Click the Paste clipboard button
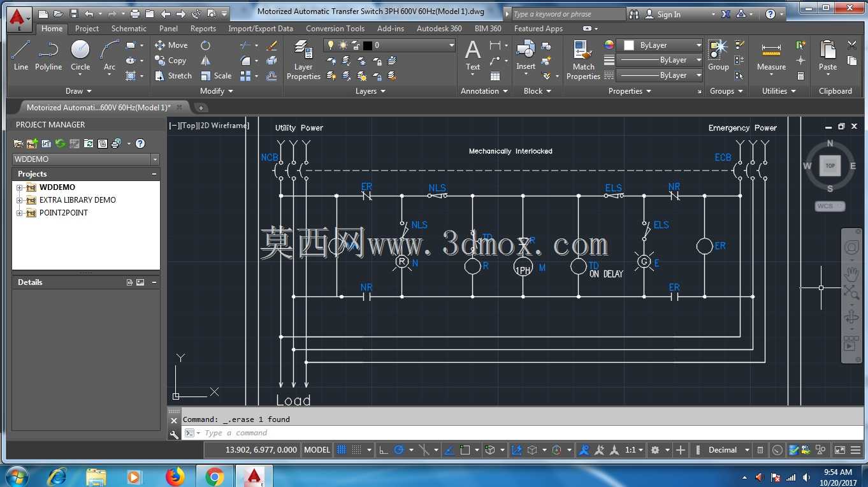 [x=828, y=55]
